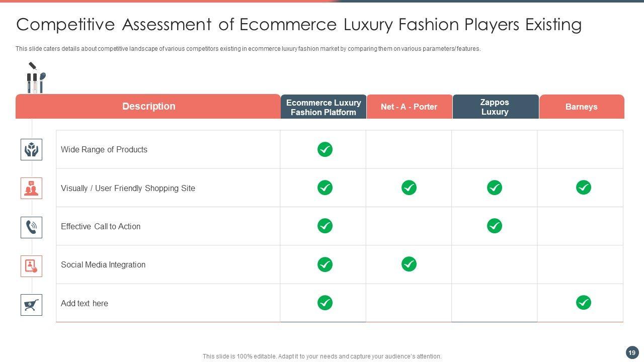
Task: Click the makeup brushes icon above the table
Action: coord(36,77)
